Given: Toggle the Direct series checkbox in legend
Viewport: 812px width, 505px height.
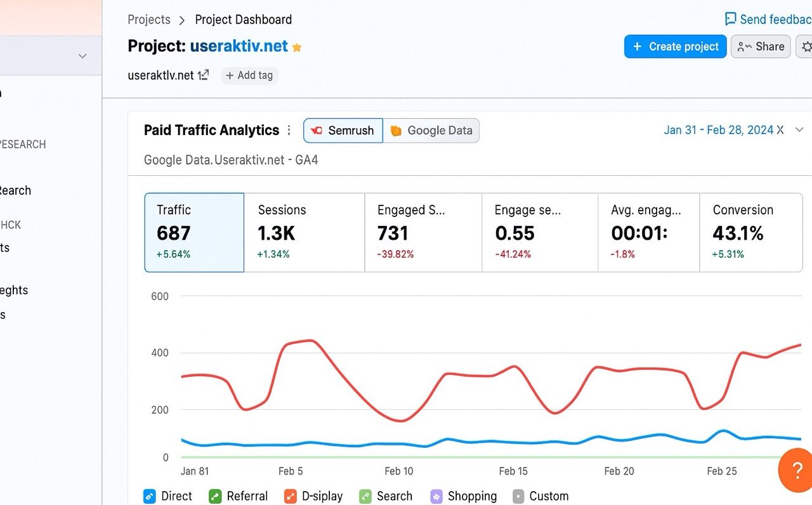Looking at the screenshot, I should click(150, 496).
